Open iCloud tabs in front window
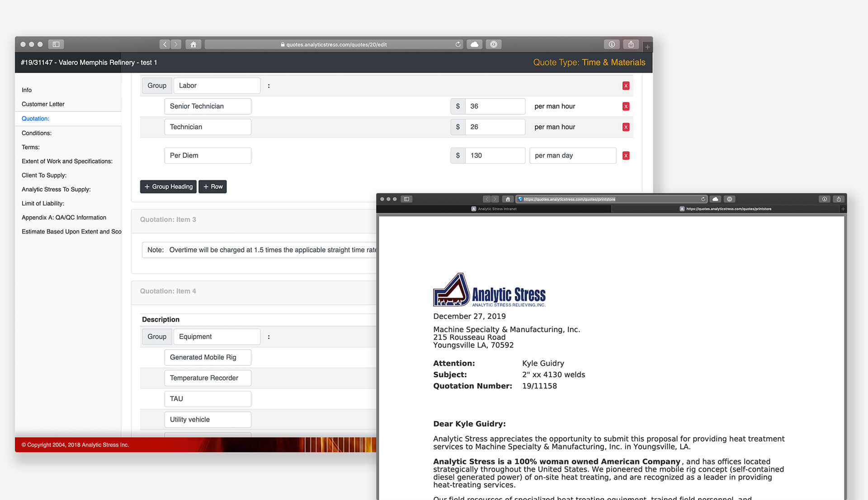 pos(715,199)
